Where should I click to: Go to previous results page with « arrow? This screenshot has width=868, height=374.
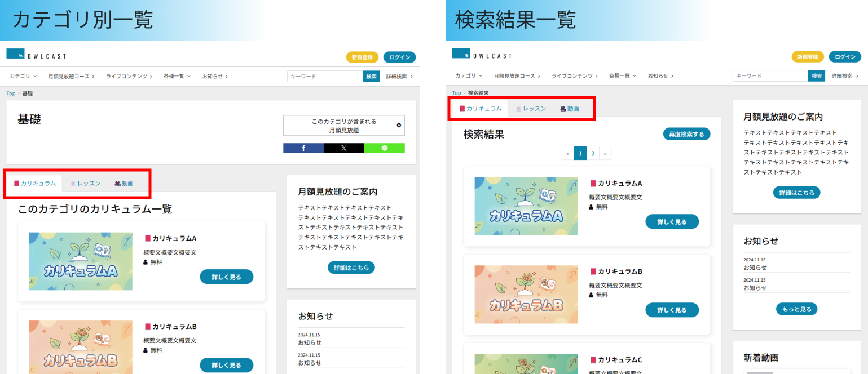(568, 153)
